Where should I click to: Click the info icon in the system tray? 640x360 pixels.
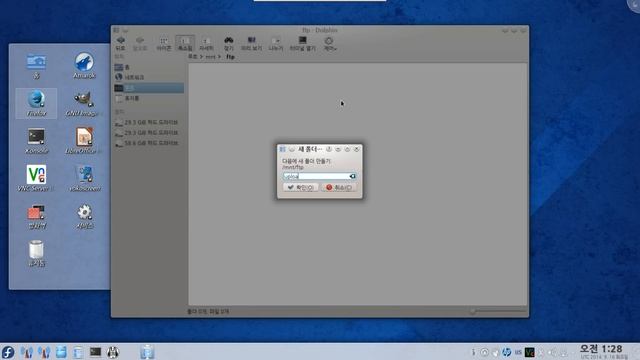473,352
